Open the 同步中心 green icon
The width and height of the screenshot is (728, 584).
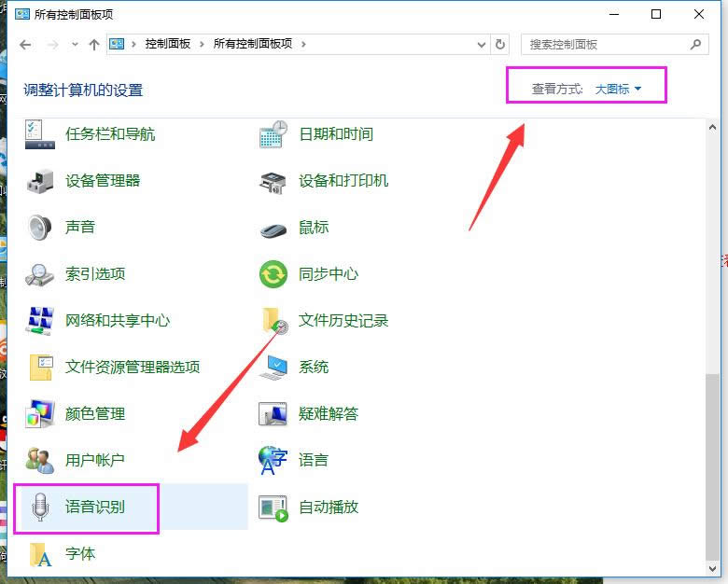click(273, 274)
